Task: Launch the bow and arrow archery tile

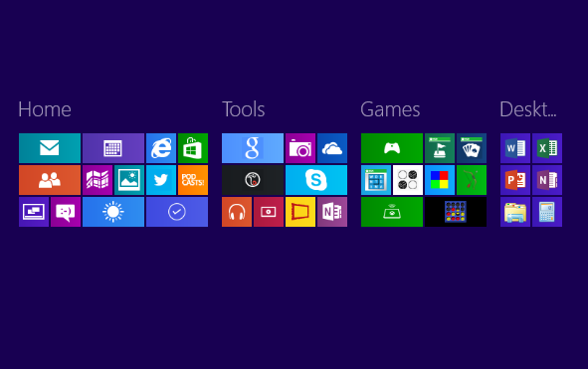Action: (x=472, y=180)
